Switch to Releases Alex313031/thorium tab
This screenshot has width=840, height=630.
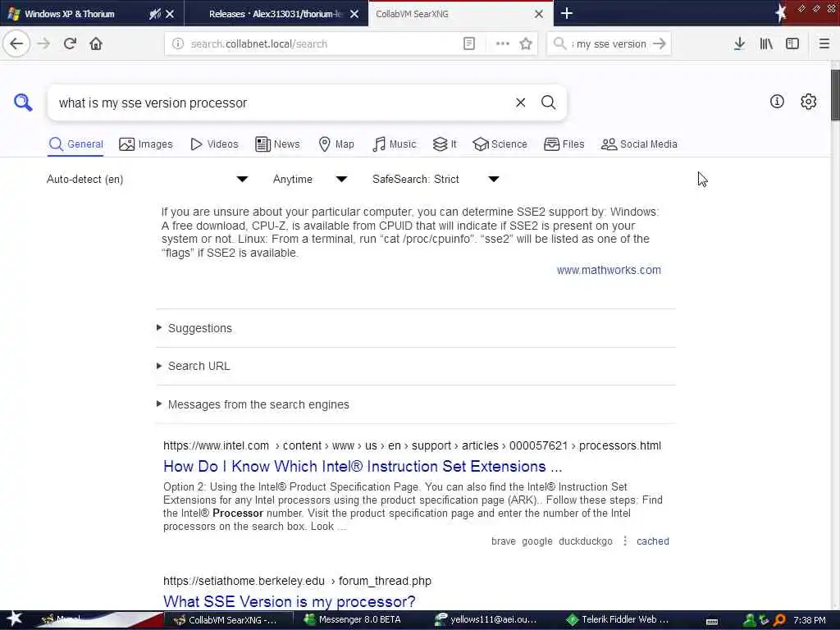[x=276, y=13]
